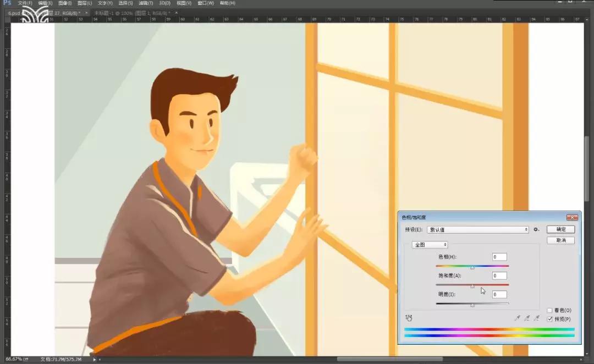Open the 图像(I) menu
This screenshot has height=364, width=594.
point(65,3)
